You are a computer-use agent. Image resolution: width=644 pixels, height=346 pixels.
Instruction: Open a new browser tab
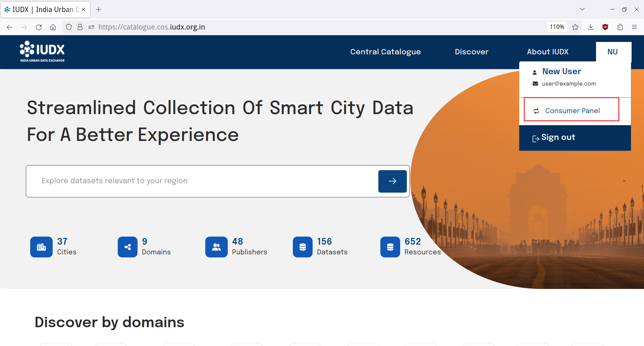[98, 9]
